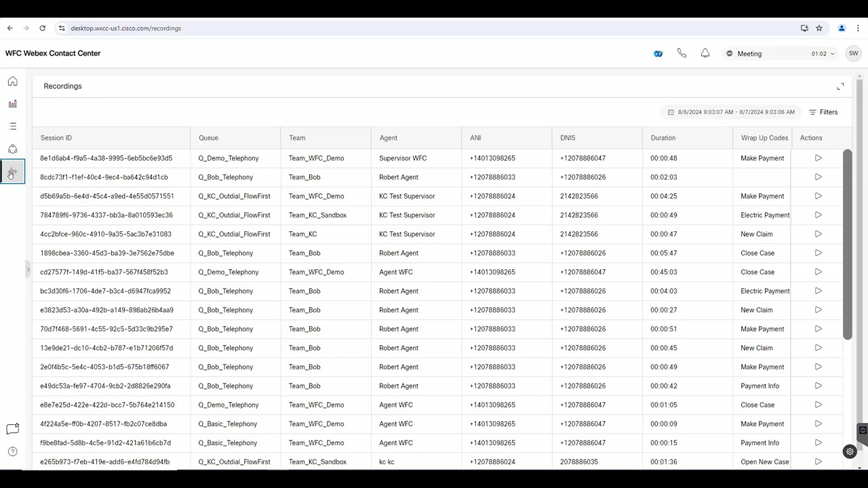868x488 pixels.
Task: Click the browser address bar URL
Action: point(125,28)
